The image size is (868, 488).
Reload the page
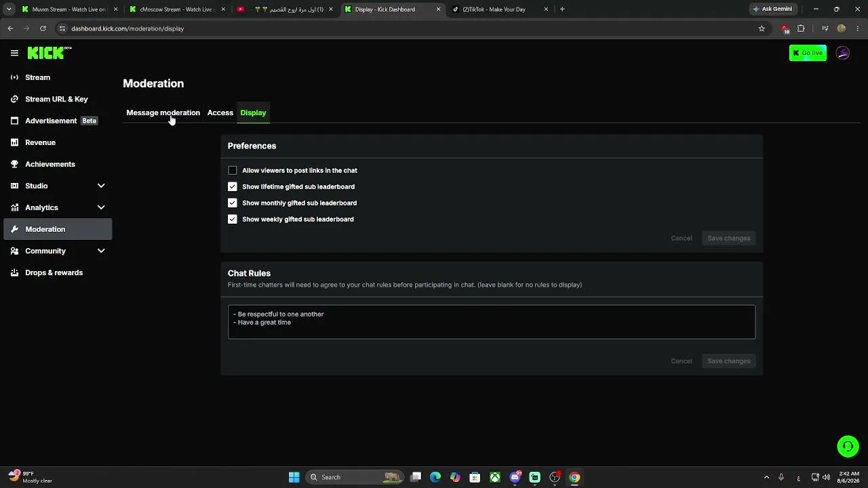pos(43,28)
